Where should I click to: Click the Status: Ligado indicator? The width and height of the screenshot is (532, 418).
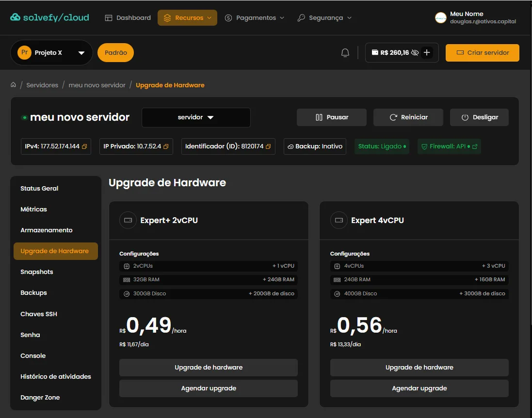pos(382,146)
